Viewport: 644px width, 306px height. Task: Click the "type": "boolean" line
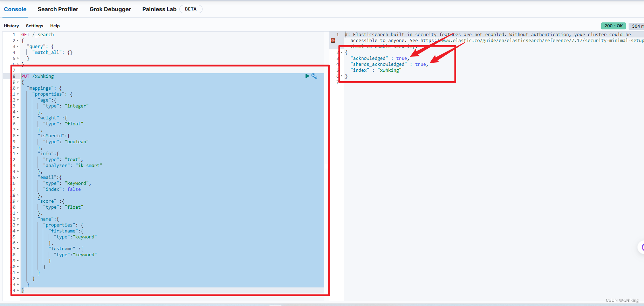point(66,142)
